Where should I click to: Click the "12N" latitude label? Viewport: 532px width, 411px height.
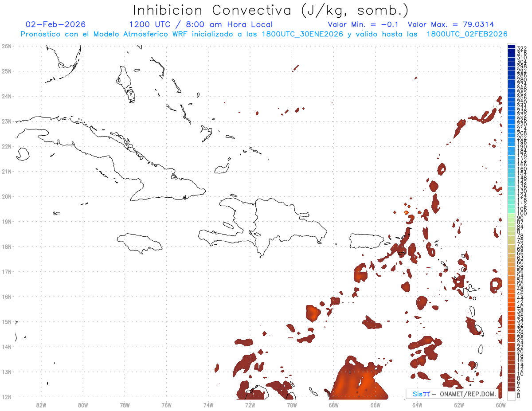6,397
